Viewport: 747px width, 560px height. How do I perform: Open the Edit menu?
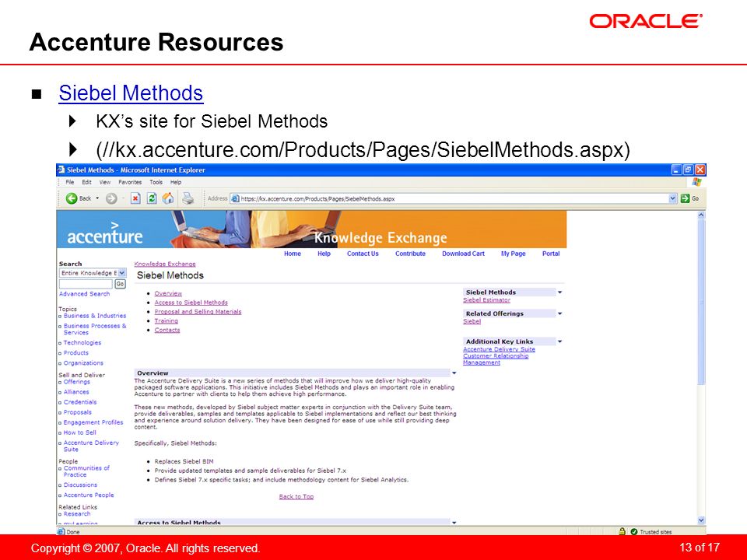click(x=86, y=182)
